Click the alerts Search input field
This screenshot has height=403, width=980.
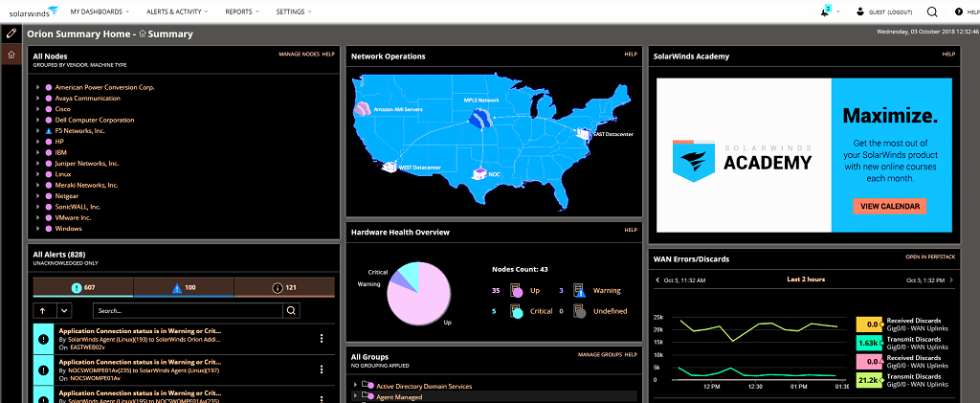tap(188, 310)
